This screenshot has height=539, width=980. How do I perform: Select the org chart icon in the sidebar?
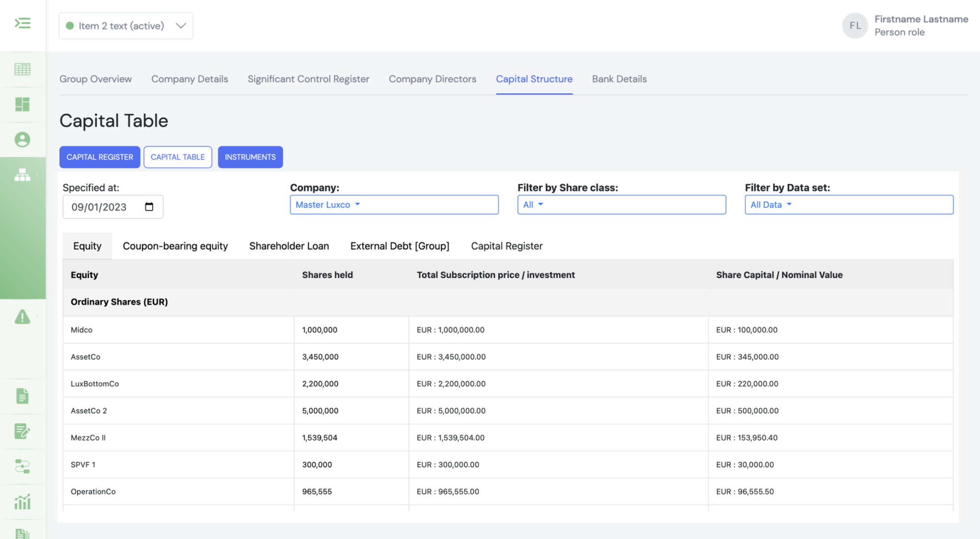[22, 174]
